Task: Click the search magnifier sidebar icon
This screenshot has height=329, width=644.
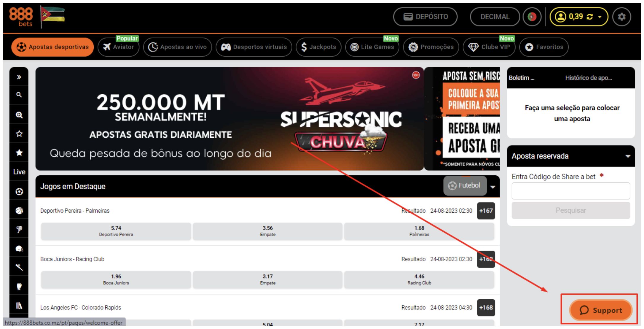Action: tap(19, 95)
